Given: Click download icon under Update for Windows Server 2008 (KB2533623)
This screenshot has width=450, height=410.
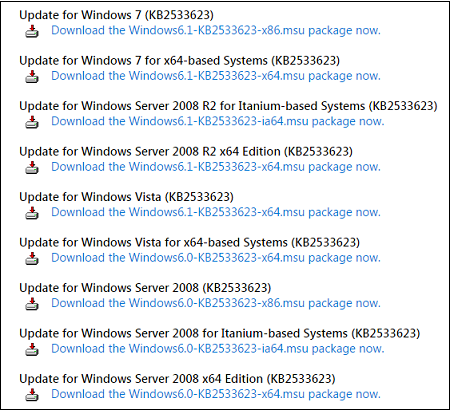Looking at the screenshot, I should click(32, 304).
